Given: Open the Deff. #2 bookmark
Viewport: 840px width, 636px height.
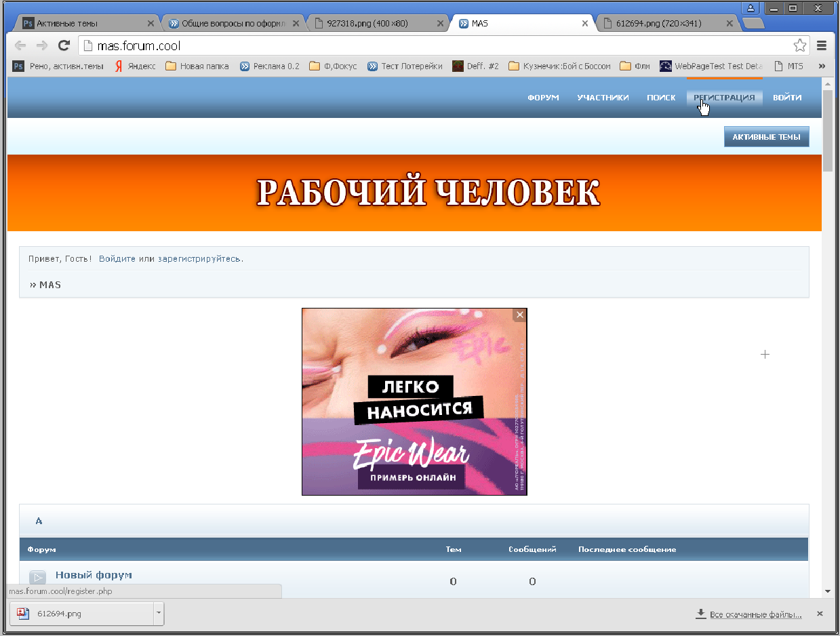Looking at the screenshot, I should pyautogui.click(x=476, y=66).
